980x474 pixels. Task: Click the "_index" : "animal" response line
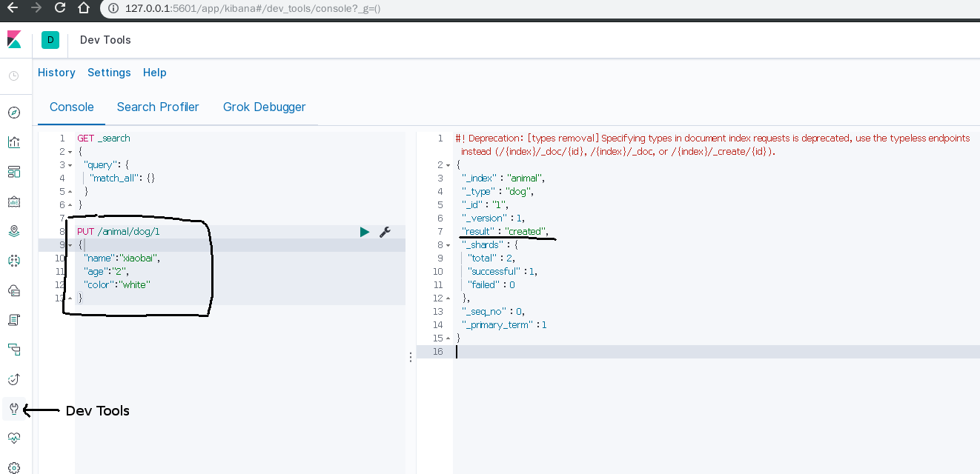point(504,178)
